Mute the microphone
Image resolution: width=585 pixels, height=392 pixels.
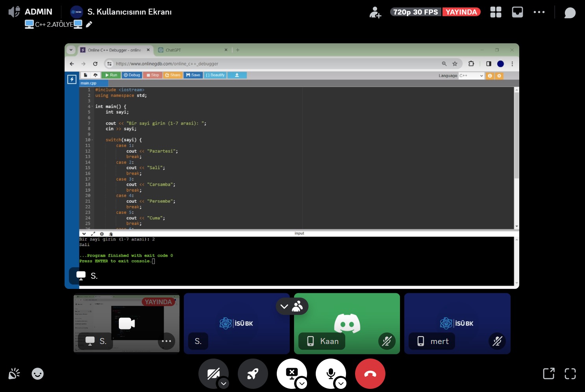pyautogui.click(x=330, y=373)
